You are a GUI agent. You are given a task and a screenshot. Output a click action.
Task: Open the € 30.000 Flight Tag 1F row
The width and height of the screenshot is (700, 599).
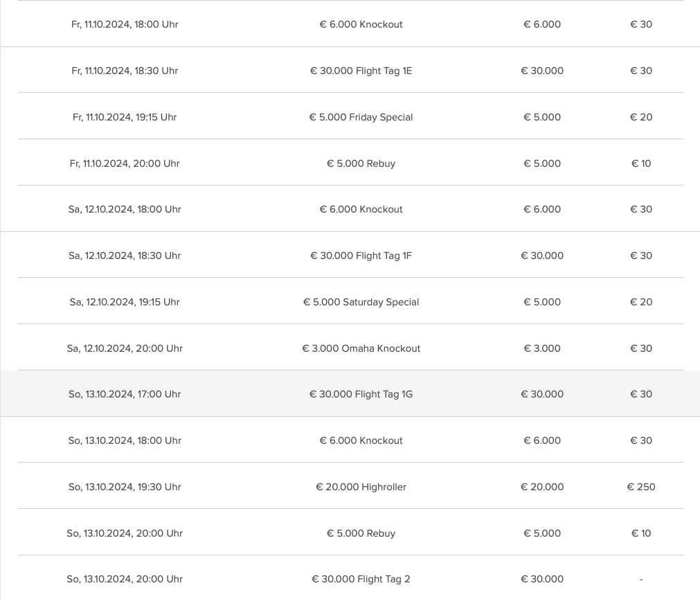pyautogui.click(x=361, y=256)
